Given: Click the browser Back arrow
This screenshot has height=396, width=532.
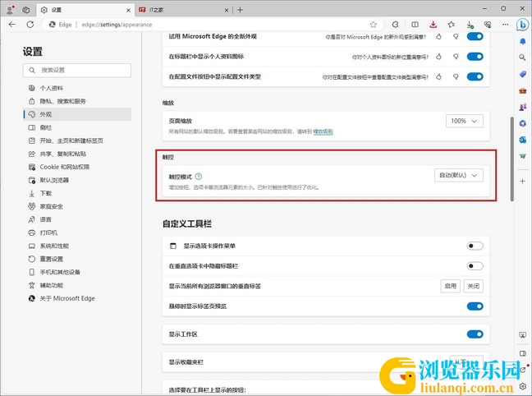Looking at the screenshot, I should coord(12,25).
